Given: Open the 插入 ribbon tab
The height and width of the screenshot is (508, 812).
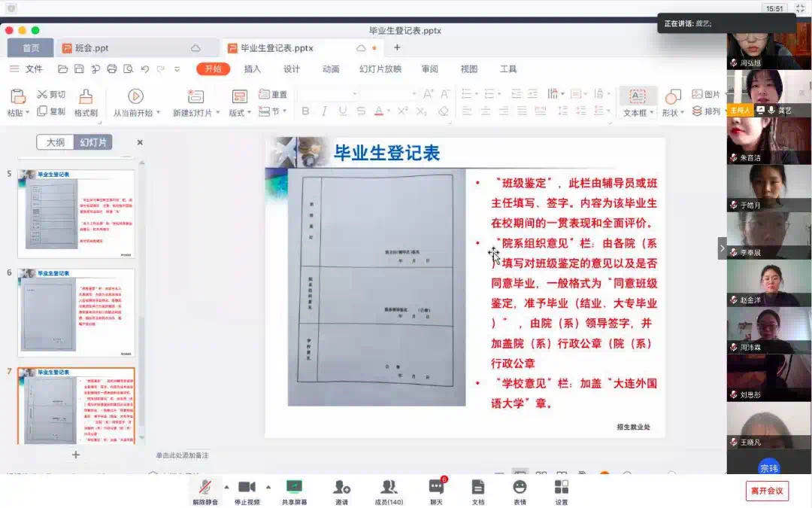Looking at the screenshot, I should (x=253, y=69).
